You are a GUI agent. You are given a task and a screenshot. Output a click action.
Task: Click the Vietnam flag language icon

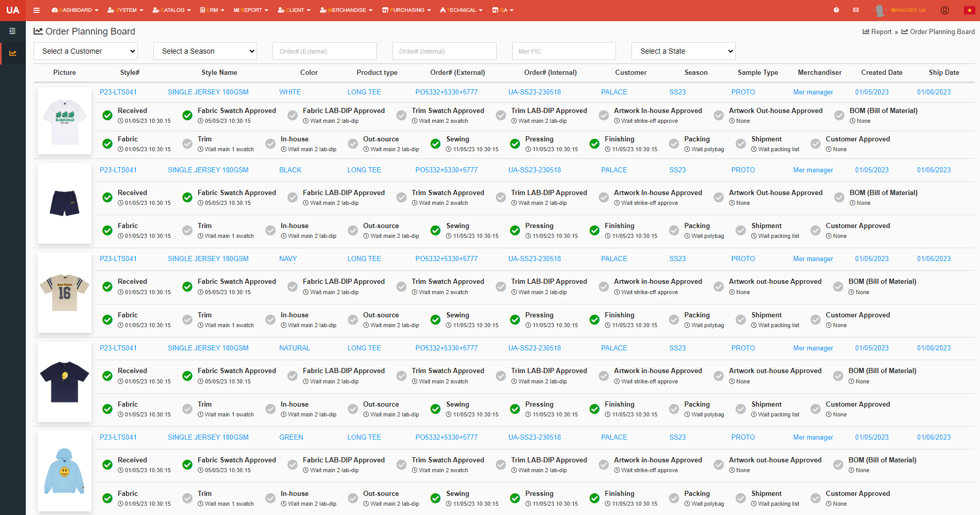[x=969, y=10]
